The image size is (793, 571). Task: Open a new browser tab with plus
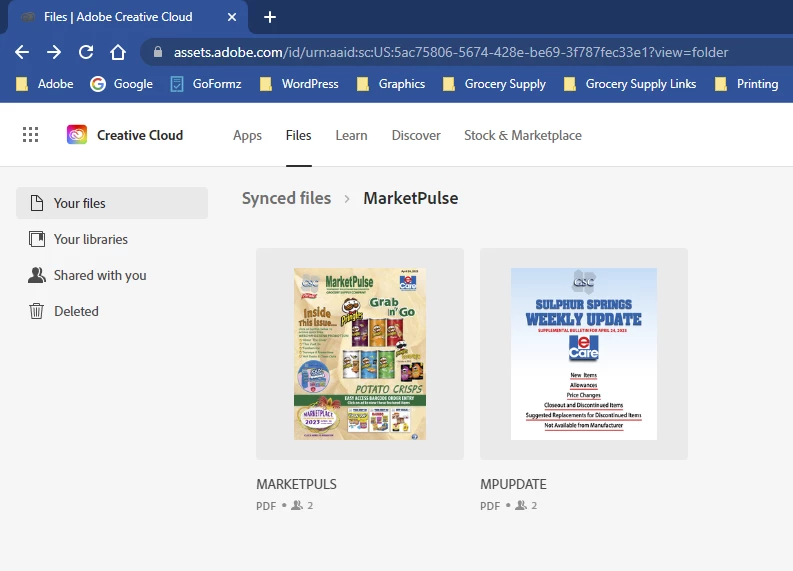coord(270,17)
